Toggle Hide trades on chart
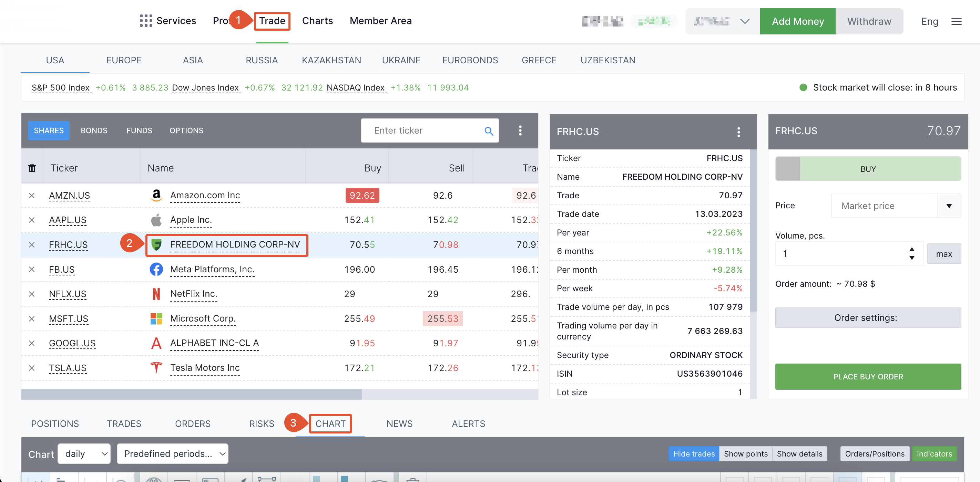 point(694,453)
